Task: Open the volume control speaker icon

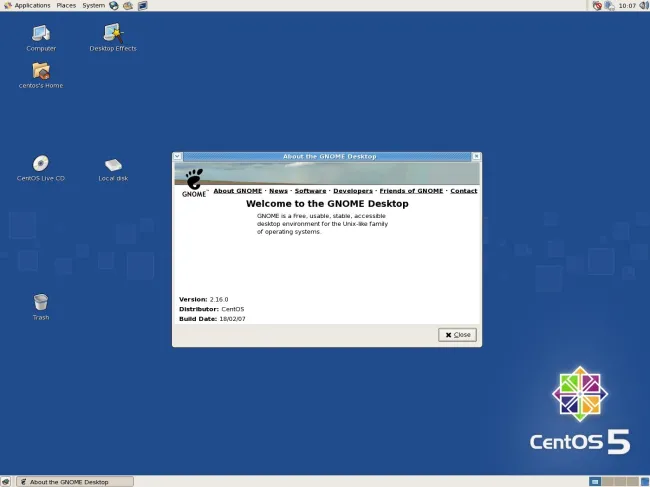Action: point(644,5)
